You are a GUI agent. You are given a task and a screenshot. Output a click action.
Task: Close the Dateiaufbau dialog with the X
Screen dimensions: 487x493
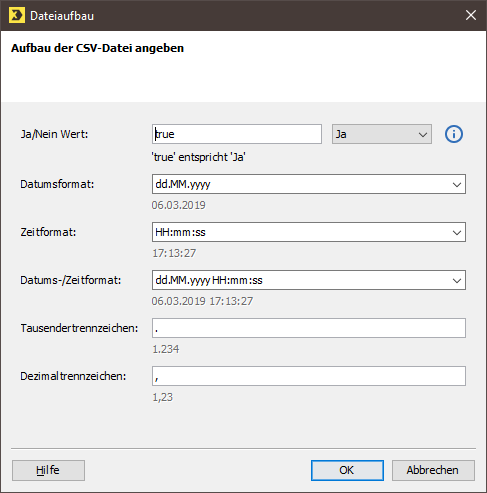[471, 15]
